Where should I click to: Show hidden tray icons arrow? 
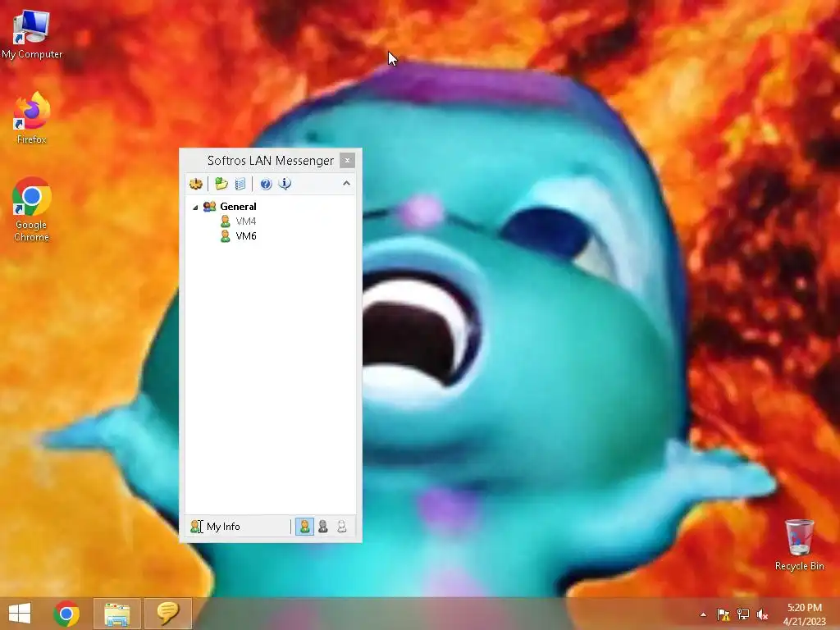pos(703,614)
